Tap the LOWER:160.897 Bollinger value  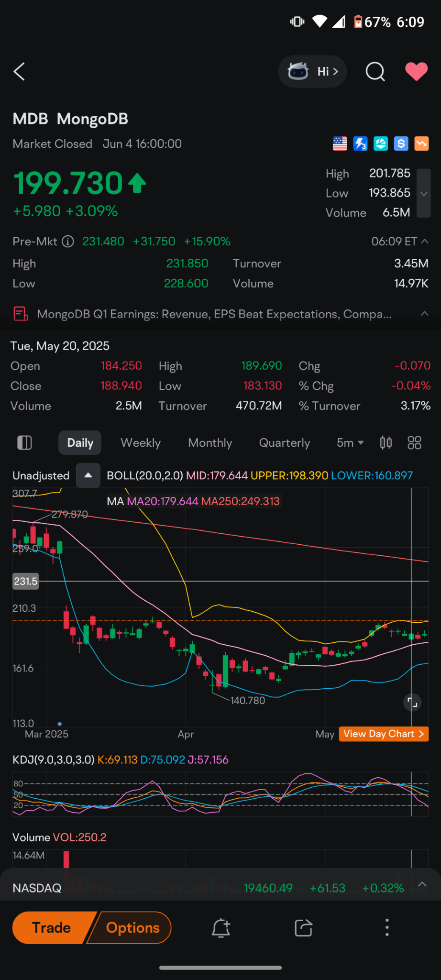tap(372, 476)
